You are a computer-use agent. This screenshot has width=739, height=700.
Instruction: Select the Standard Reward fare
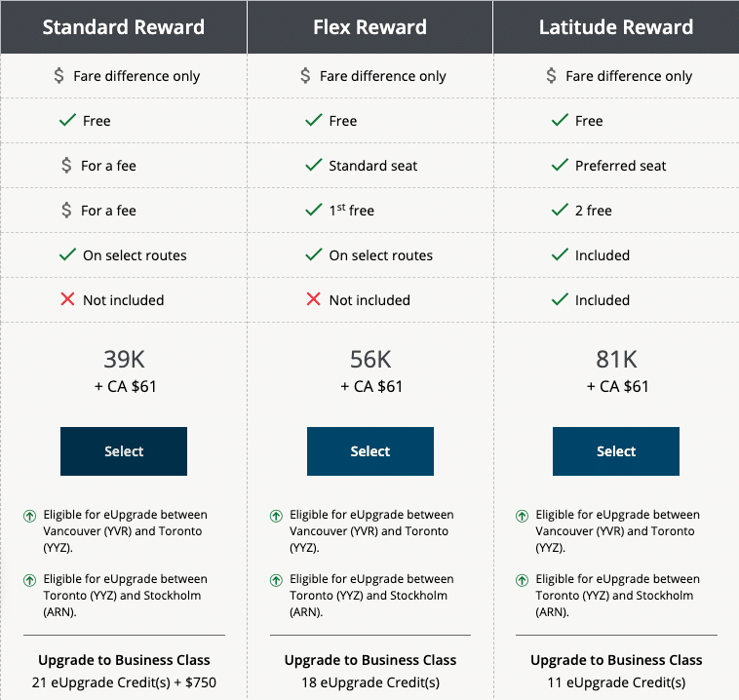click(124, 451)
